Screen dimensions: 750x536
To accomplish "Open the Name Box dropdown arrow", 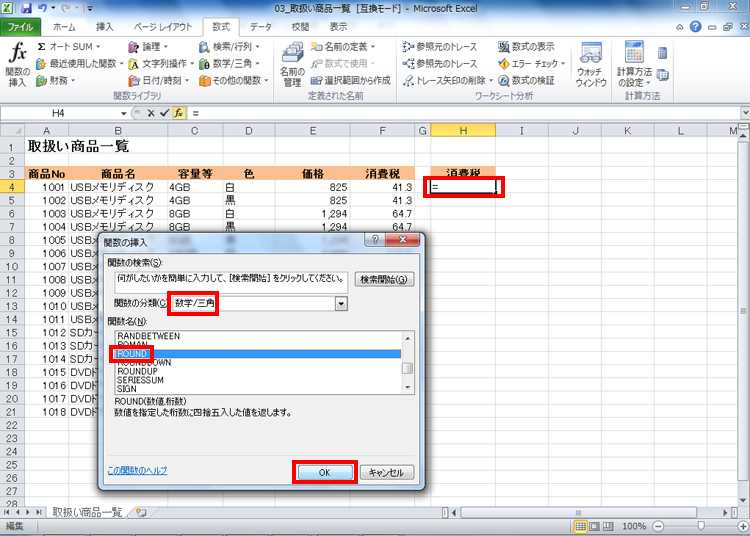I will (123, 113).
